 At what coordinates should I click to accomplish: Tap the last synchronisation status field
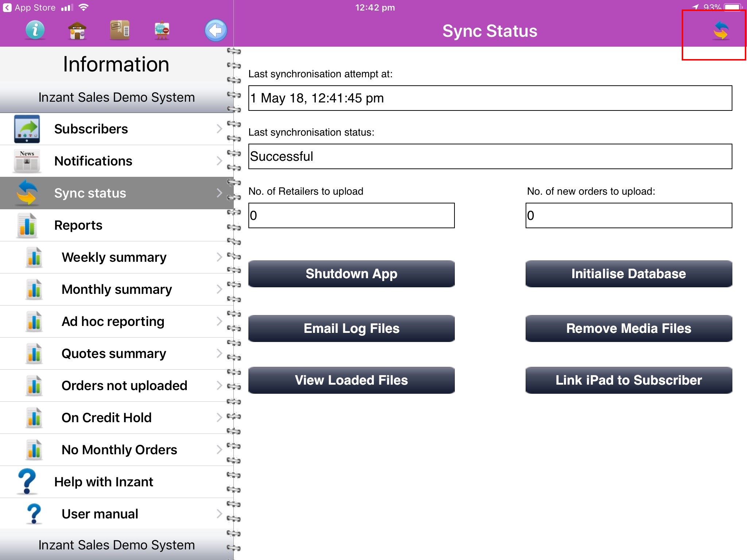pos(490,156)
